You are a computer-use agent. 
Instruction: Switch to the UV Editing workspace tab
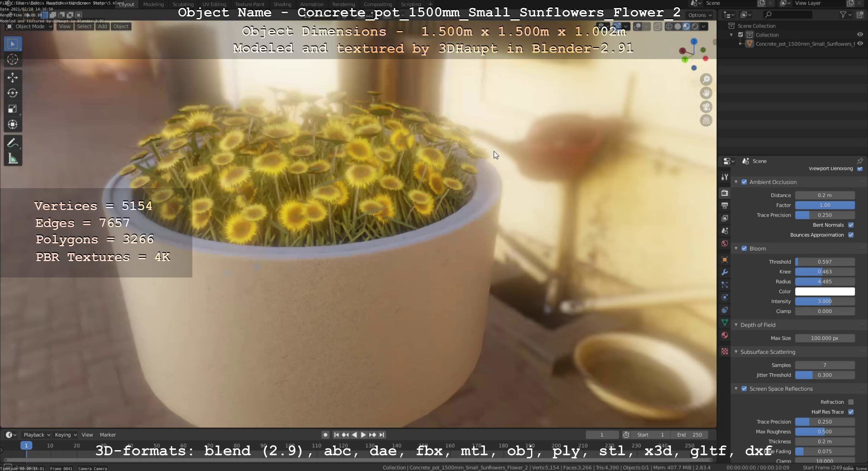(x=214, y=4)
